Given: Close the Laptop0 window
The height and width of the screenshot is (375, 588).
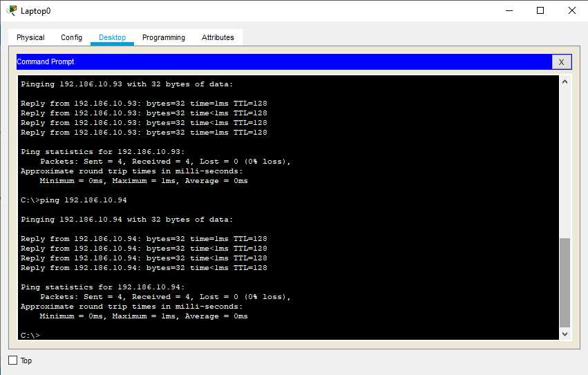Looking at the screenshot, I should 572,10.
